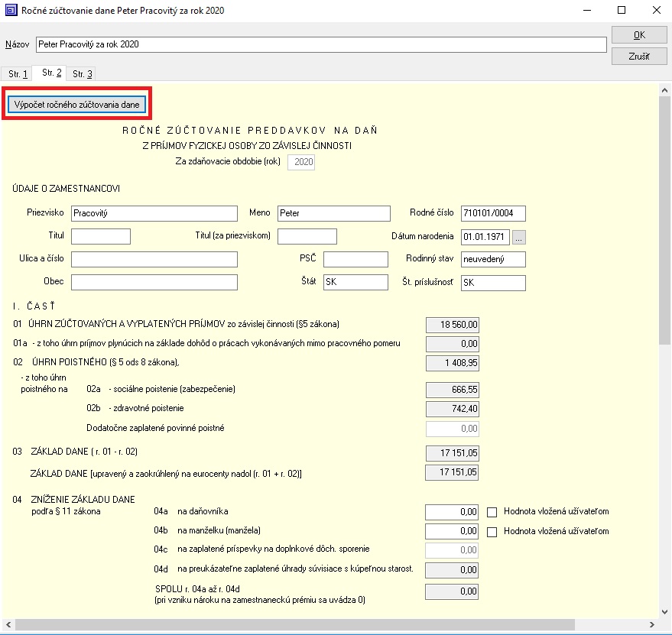Click the Dodatočne zaplatené povinné poistné field
This screenshot has width=672, height=635.
tap(452, 429)
